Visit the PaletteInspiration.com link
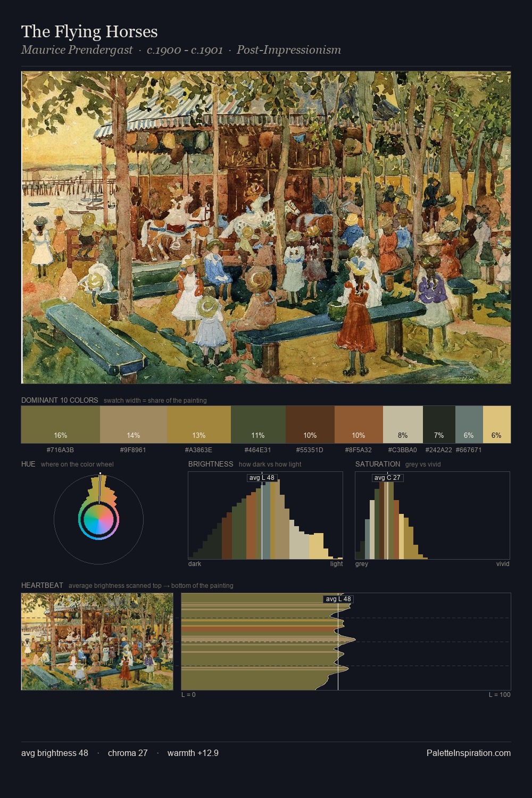 pyautogui.click(x=469, y=753)
